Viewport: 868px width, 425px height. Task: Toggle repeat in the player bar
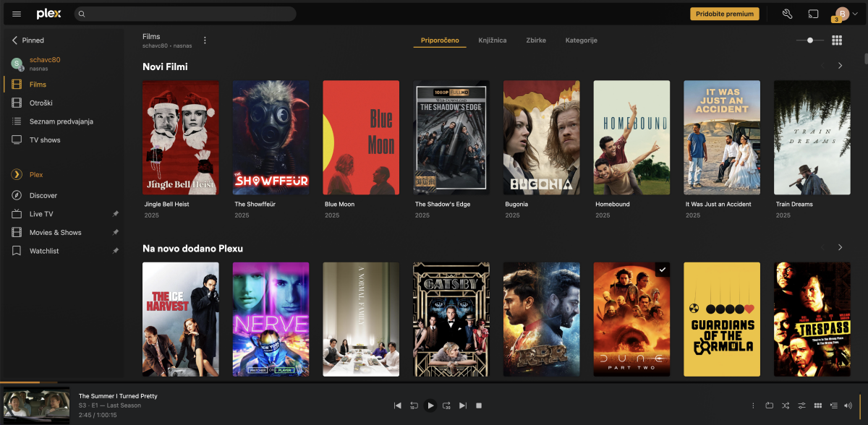click(769, 405)
